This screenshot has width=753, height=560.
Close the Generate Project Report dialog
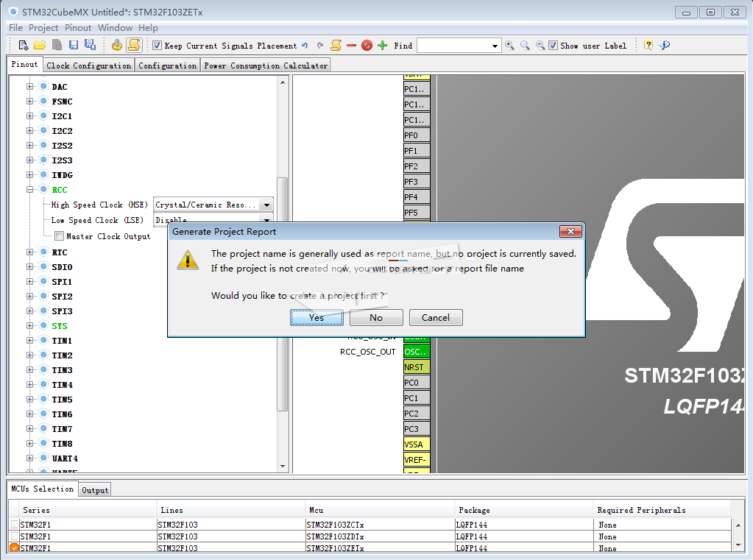point(570,232)
